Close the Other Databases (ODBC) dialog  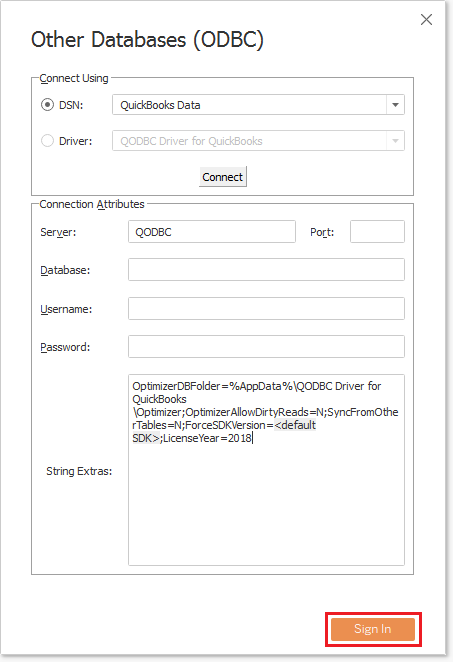click(426, 19)
